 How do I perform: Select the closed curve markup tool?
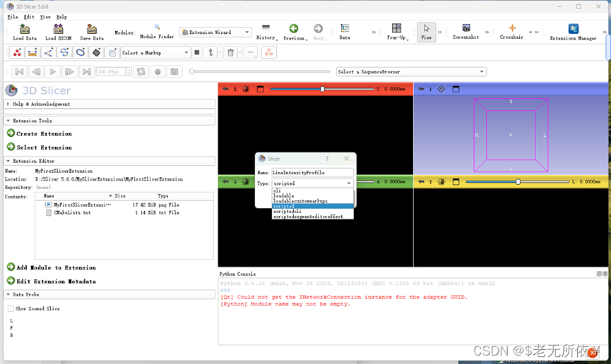click(x=81, y=53)
